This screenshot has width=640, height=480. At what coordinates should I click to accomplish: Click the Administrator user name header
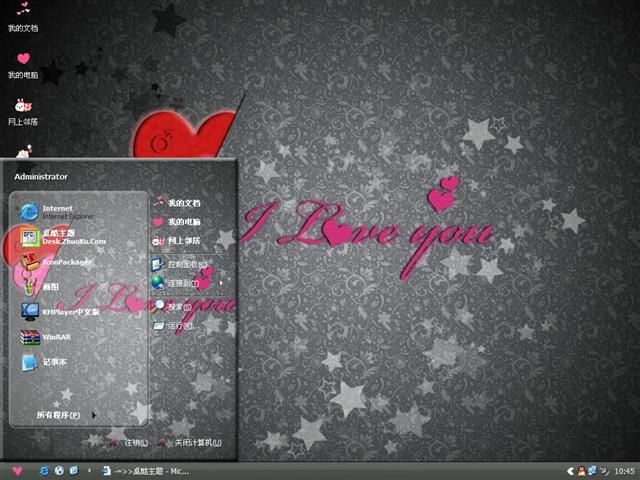coord(41,177)
